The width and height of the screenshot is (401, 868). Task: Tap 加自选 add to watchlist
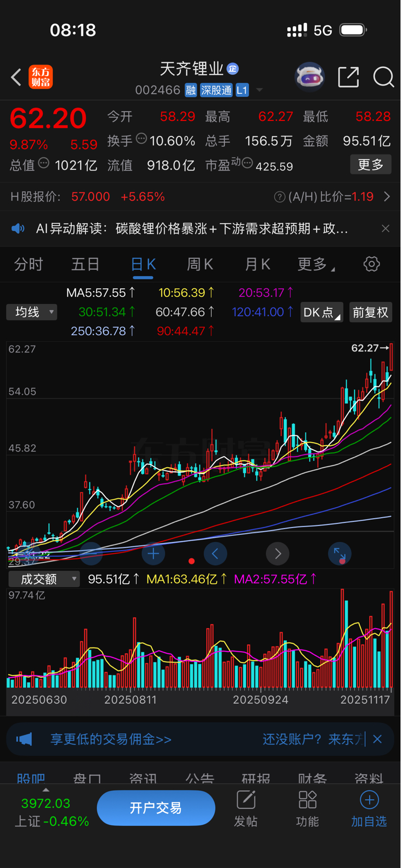point(369,809)
